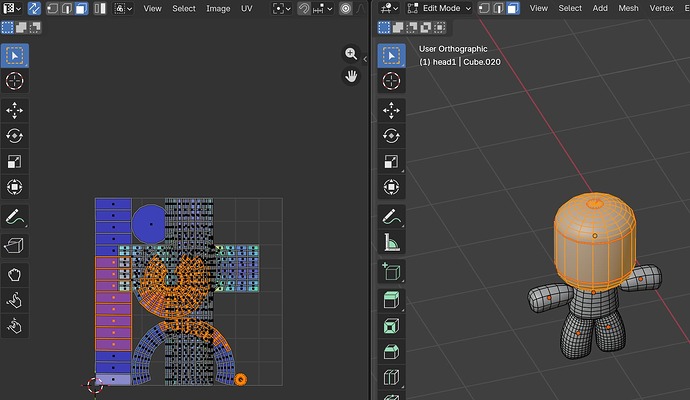Enable face select mode in 3D viewport

point(513,8)
